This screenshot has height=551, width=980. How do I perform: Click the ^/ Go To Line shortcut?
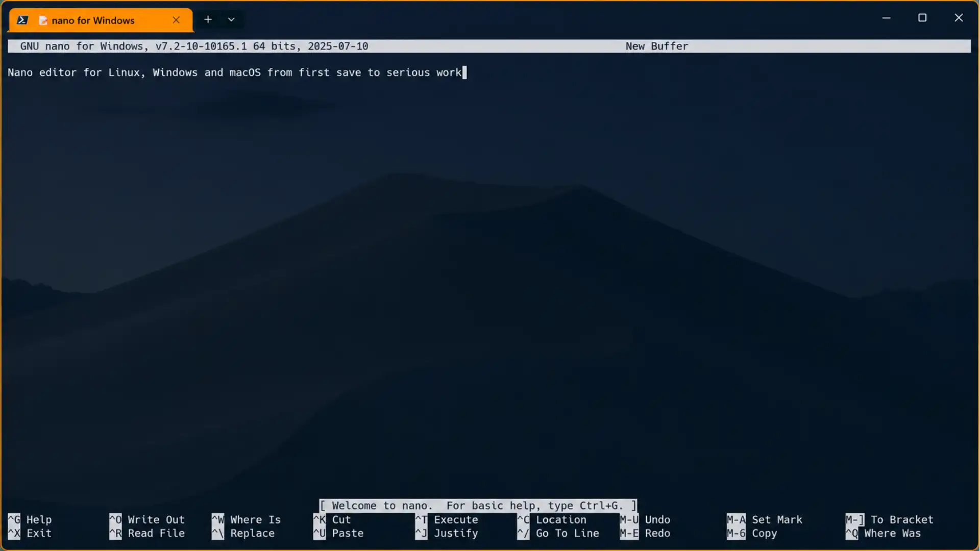point(558,533)
